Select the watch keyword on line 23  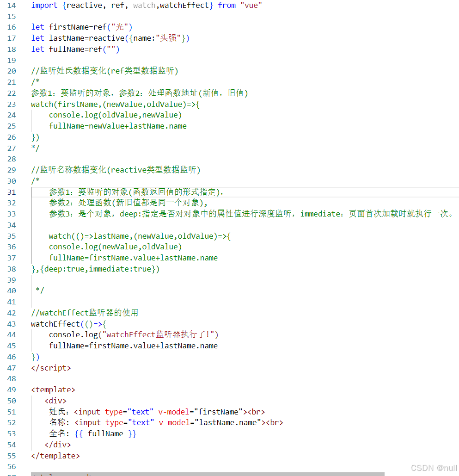41,104
